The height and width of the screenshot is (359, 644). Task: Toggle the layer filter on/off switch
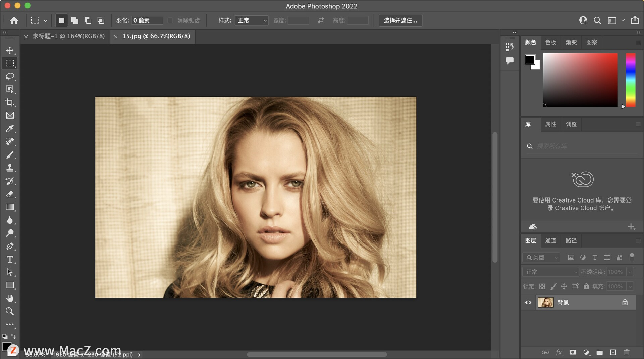(632, 257)
